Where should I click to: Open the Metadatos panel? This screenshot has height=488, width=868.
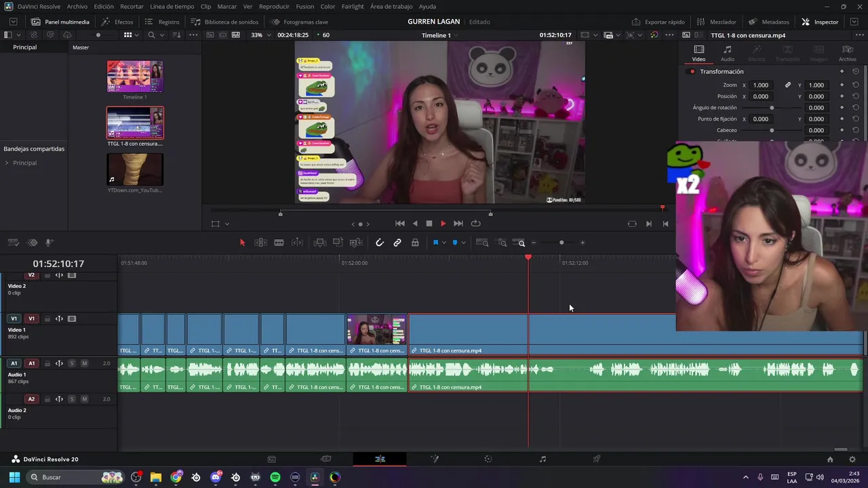point(769,22)
